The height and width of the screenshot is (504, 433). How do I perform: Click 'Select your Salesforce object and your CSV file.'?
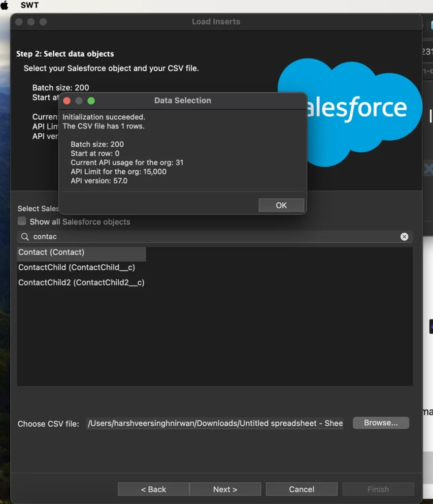coord(111,68)
